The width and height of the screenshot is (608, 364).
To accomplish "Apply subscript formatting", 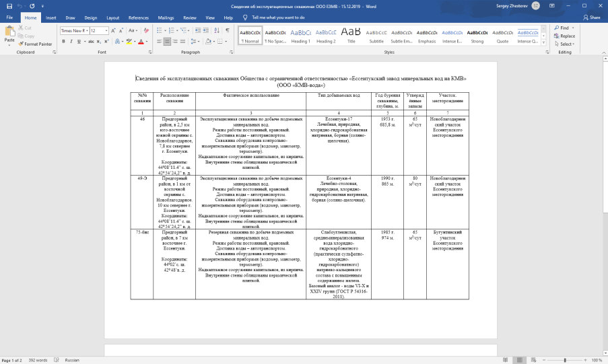I will [99, 42].
